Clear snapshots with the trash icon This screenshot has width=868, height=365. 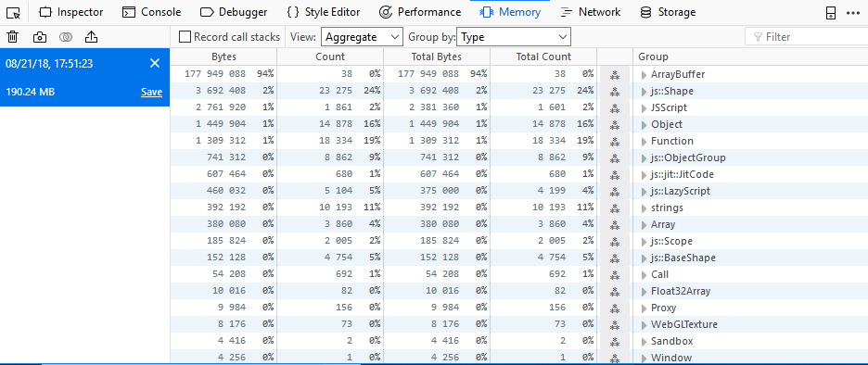click(13, 37)
